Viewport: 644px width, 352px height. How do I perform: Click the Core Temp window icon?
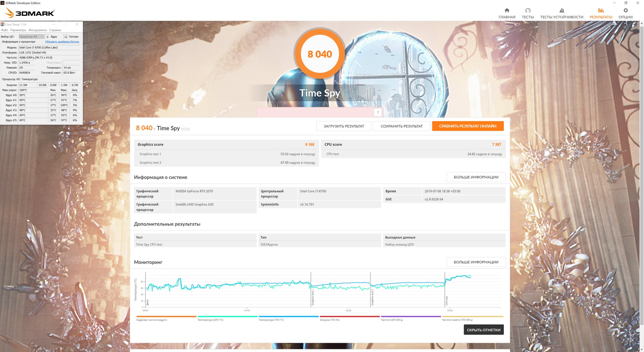tap(3, 24)
